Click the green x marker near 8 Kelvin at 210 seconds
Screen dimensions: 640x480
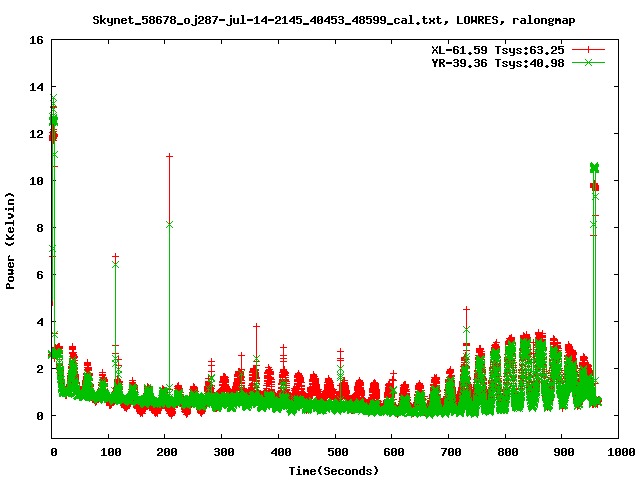click(x=169, y=224)
